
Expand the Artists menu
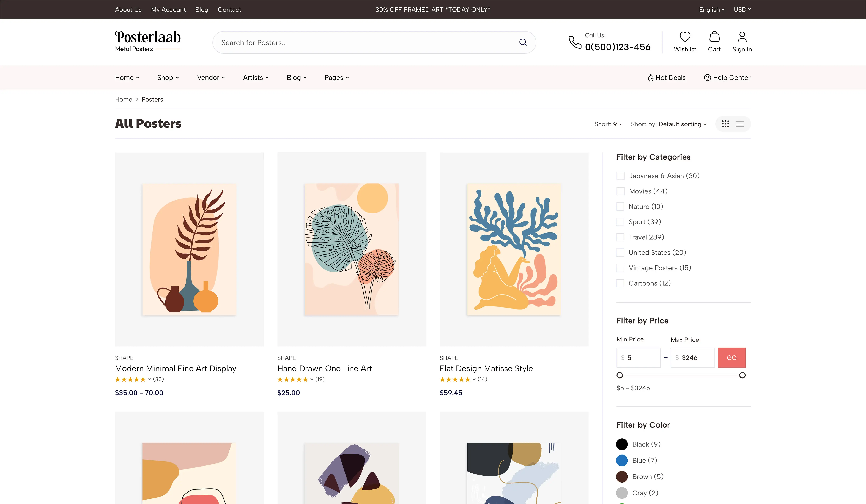click(x=256, y=78)
